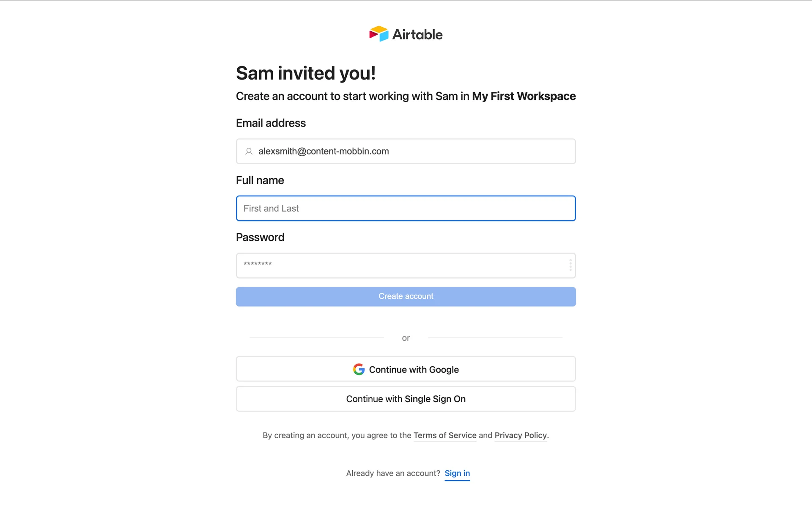812x508 pixels.
Task: Select Continue with Single Sign On
Action: pyautogui.click(x=406, y=399)
